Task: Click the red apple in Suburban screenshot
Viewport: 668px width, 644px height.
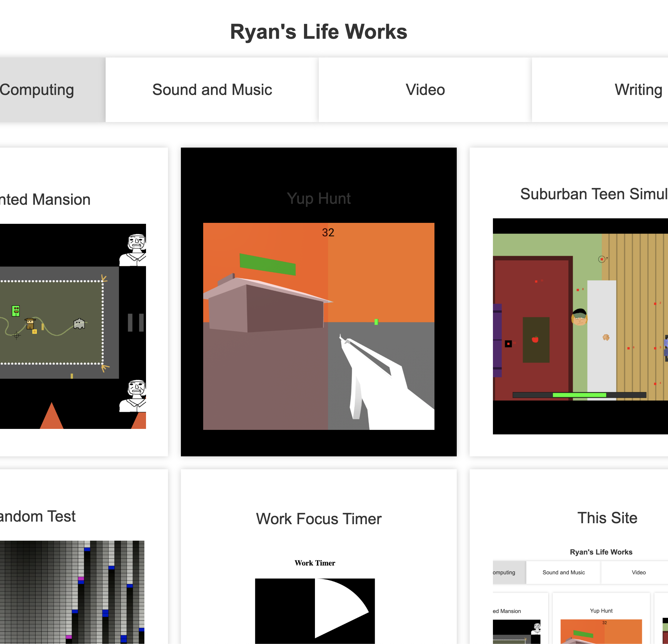Action: click(x=535, y=339)
